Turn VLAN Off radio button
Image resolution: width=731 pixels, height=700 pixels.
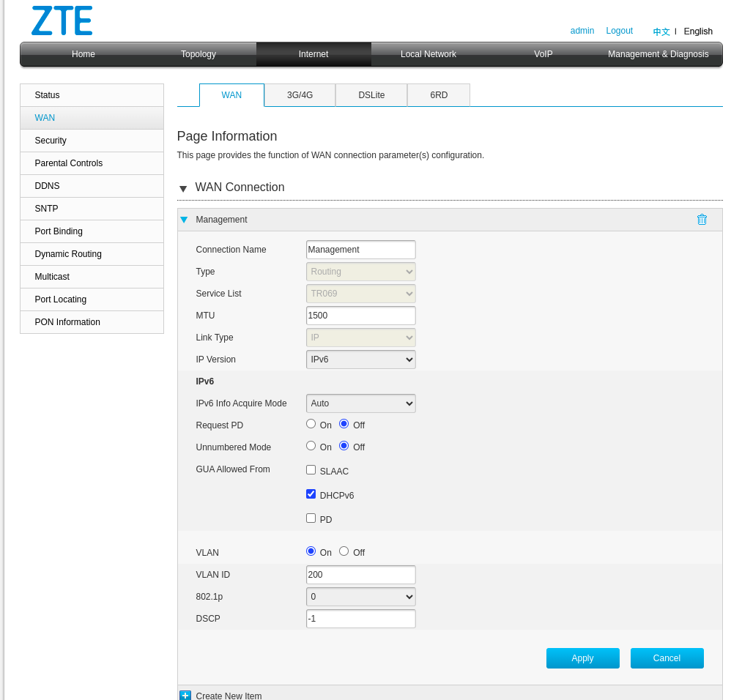344,551
